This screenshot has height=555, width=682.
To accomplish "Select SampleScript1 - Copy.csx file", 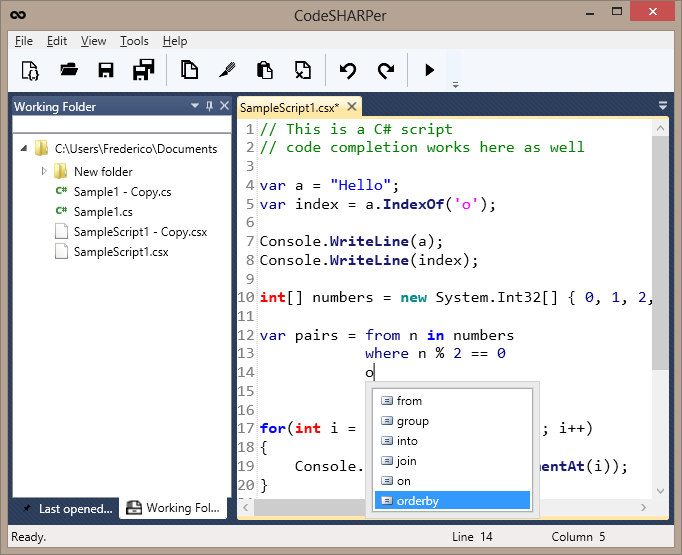I will (140, 232).
